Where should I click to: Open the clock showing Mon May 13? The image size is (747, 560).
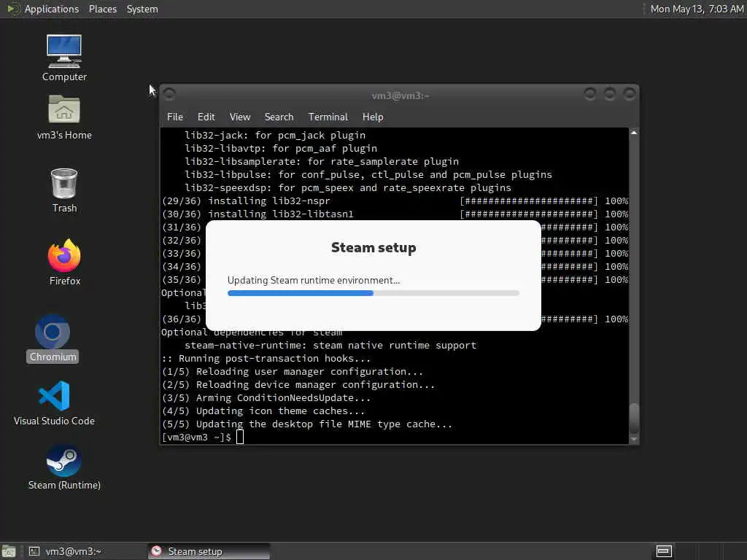pyautogui.click(x=697, y=9)
